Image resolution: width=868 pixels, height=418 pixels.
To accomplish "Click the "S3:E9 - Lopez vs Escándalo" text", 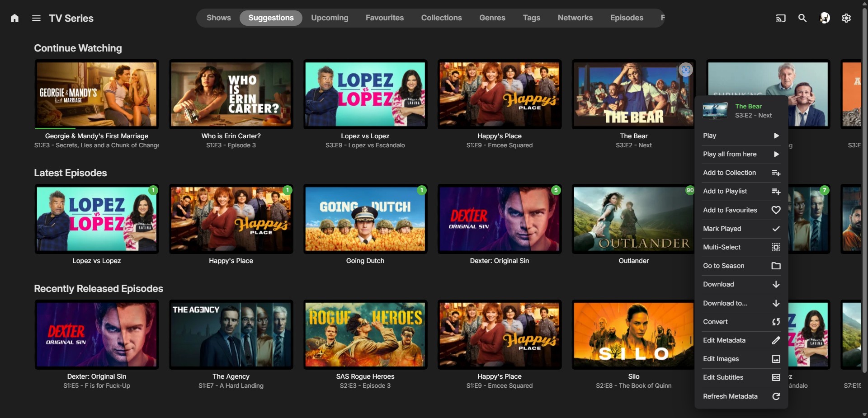I will click(365, 145).
